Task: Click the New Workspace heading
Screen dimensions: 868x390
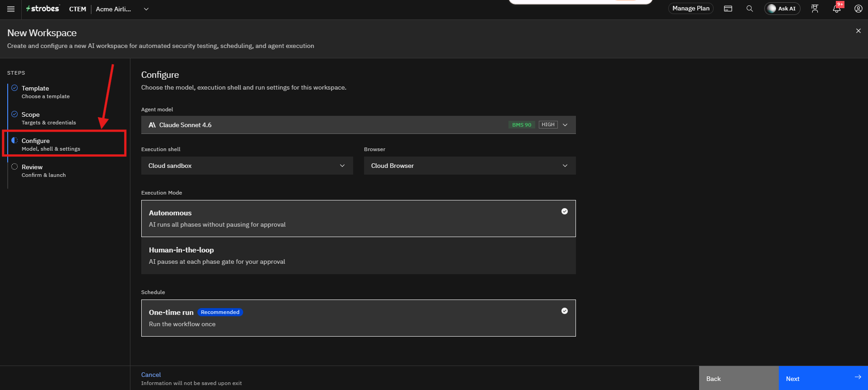Action: (x=42, y=33)
